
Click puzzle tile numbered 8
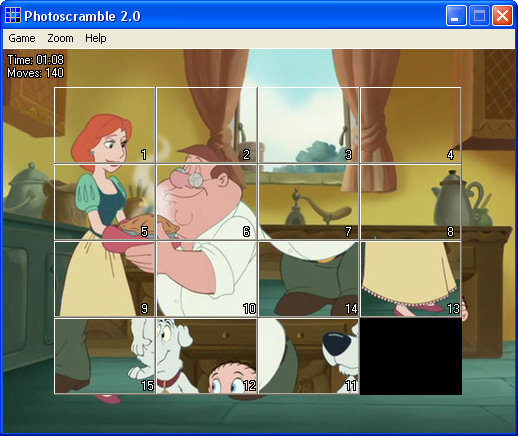[x=411, y=202]
